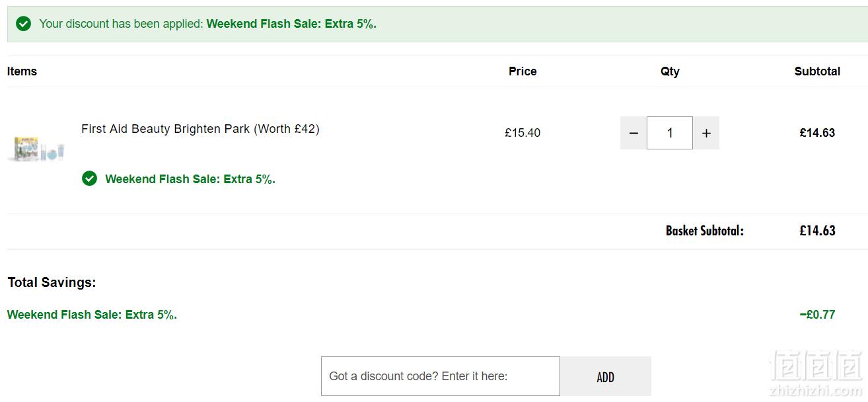
Task: Click the discount code entry field
Action: pyautogui.click(x=441, y=376)
